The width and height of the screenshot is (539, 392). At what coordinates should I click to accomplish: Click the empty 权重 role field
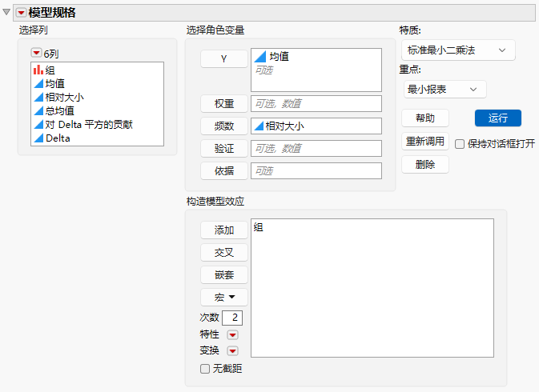point(316,104)
